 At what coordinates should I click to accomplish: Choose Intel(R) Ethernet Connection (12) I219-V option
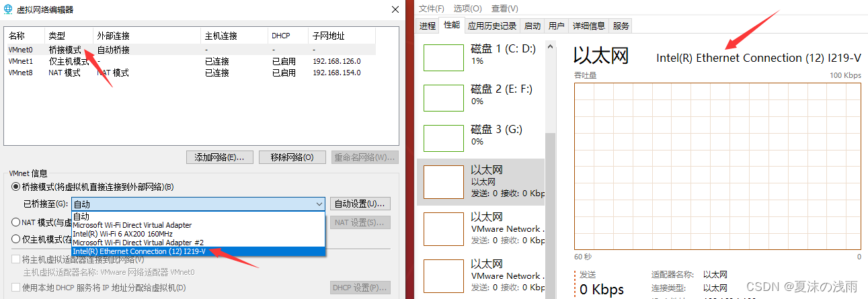click(198, 251)
